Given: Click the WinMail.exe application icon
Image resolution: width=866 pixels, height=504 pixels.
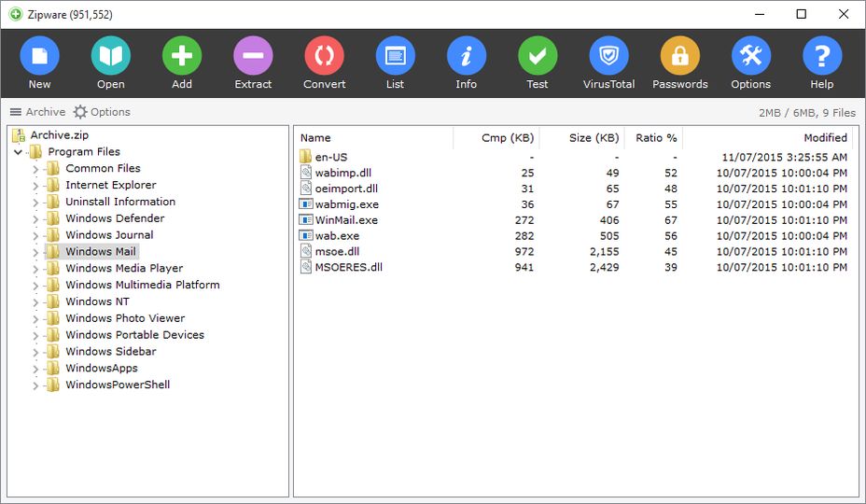Looking at the screenshot, I should click(x=306, y=220).
